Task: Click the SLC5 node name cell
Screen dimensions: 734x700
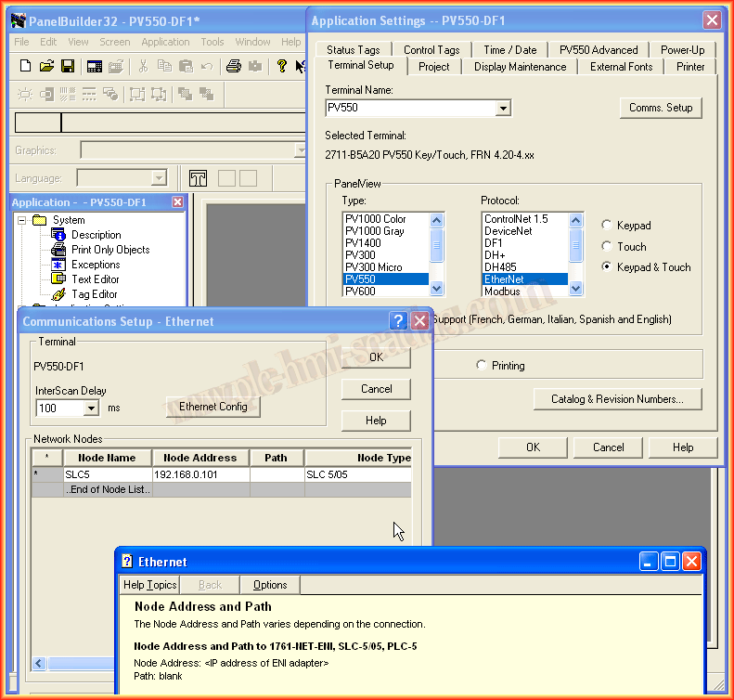Action: tap(107, 474)
